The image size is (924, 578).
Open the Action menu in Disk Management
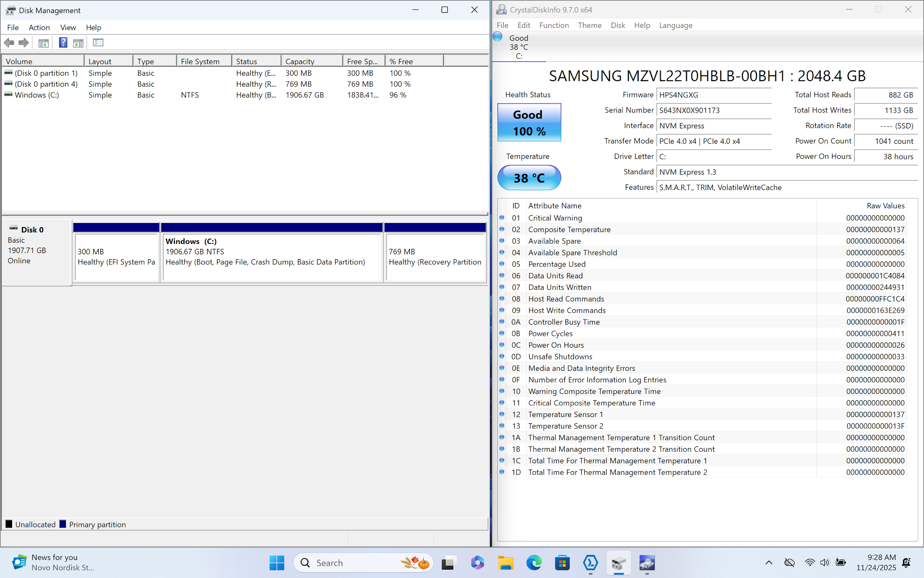point(39,27)
